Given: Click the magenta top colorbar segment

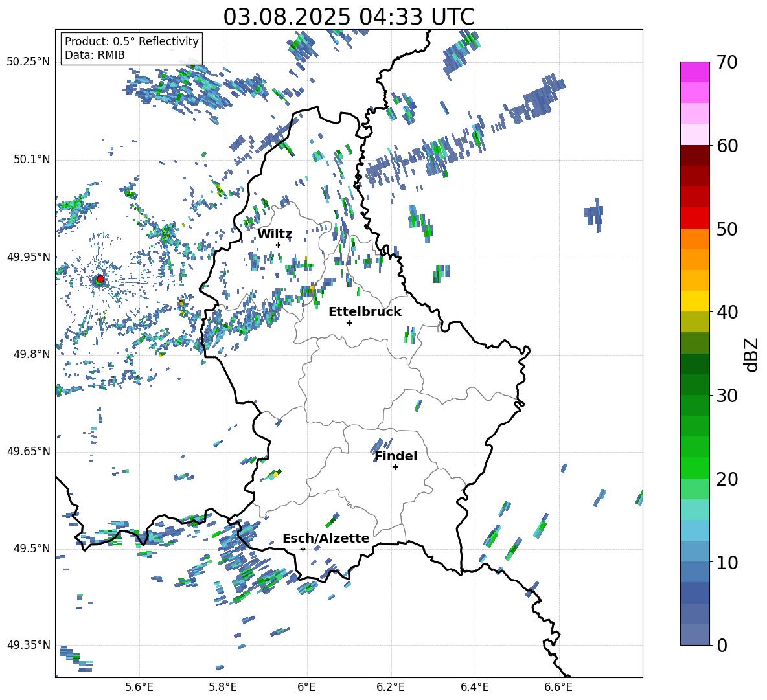Looking at the screenshot, I should pyautogui.click(x=695, y=73).
